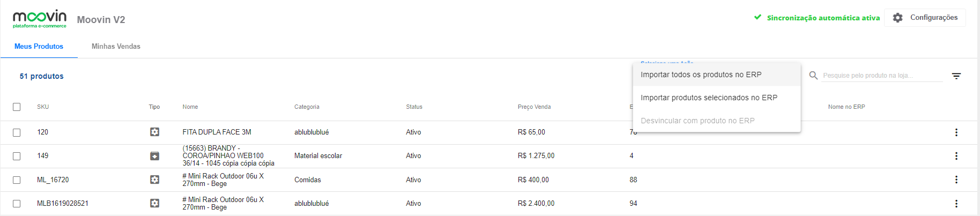
Task: Click the search magnifier icon
Action: [813, 76]
